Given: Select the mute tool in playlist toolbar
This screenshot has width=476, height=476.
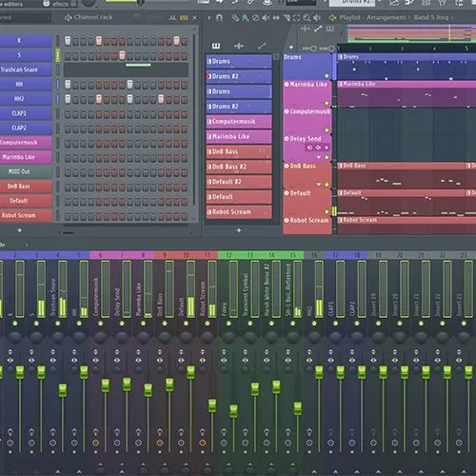Looking at the screenshot, I should [x=266, y=18].
